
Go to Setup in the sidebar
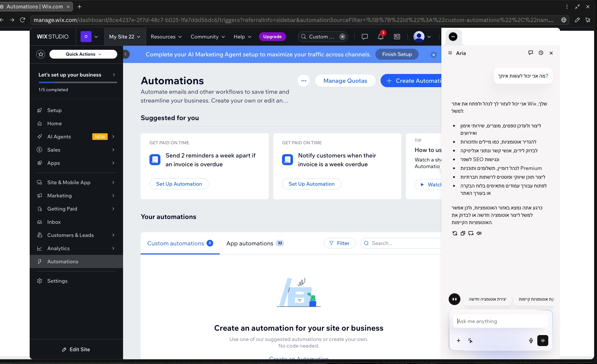[x=77, y=110]
